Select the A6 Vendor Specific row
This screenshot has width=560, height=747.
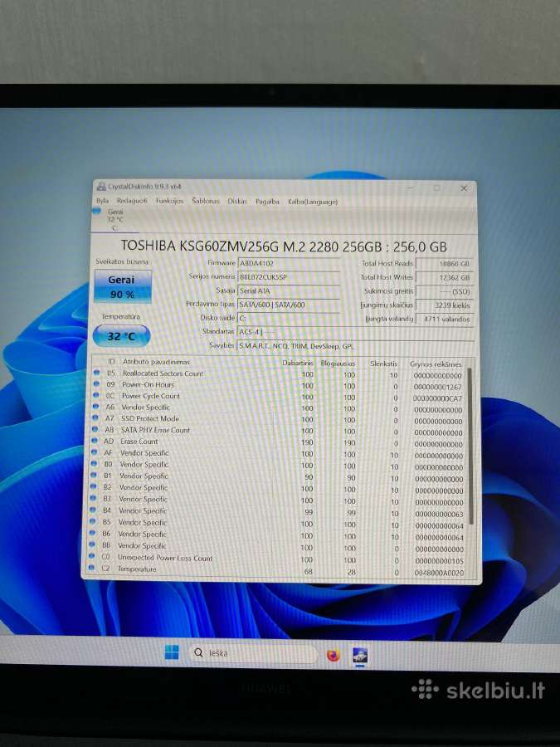(279, 408)
